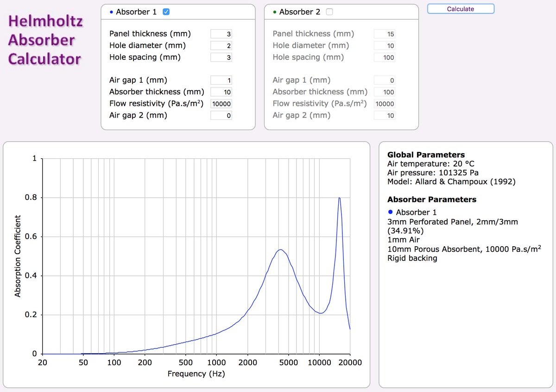Uncheck the Absorber 1 checkbox
Viewport: 556px width, 392px height.
166,12
